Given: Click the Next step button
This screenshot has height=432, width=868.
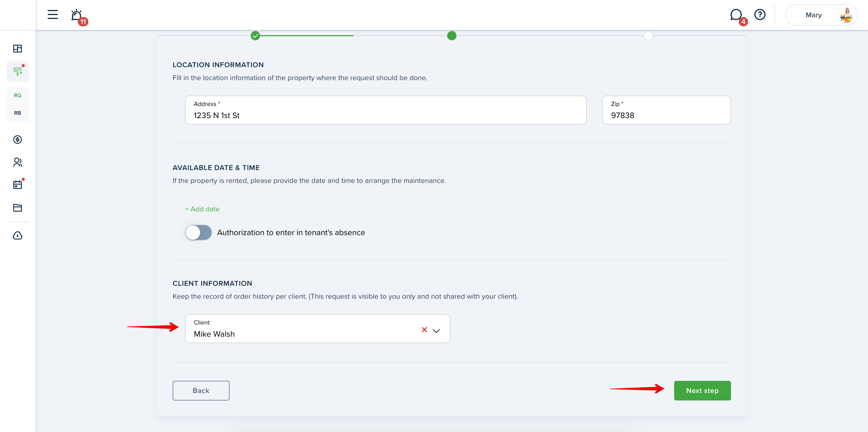Looking at the screenshot, I should (702, 391).
